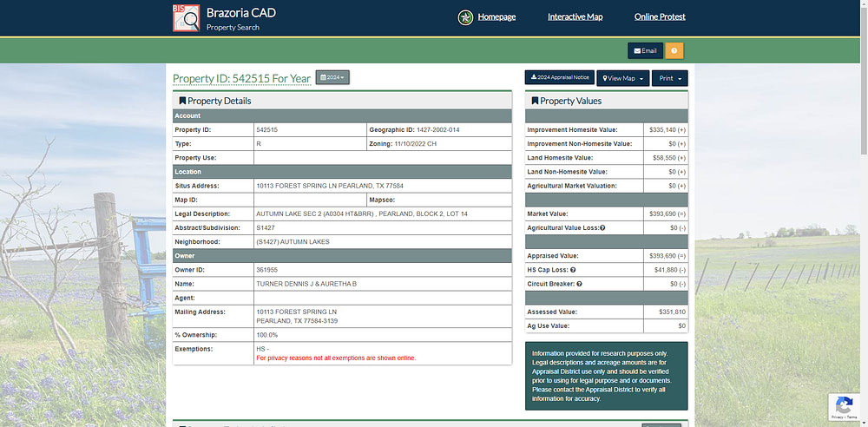Click the red privacy exemptions notice

point(335,358)
